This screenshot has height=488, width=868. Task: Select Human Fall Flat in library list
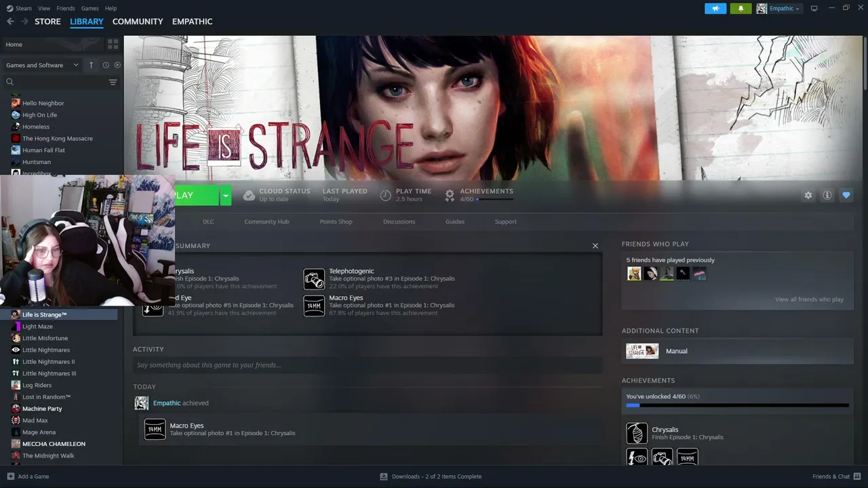pos(43,150)
